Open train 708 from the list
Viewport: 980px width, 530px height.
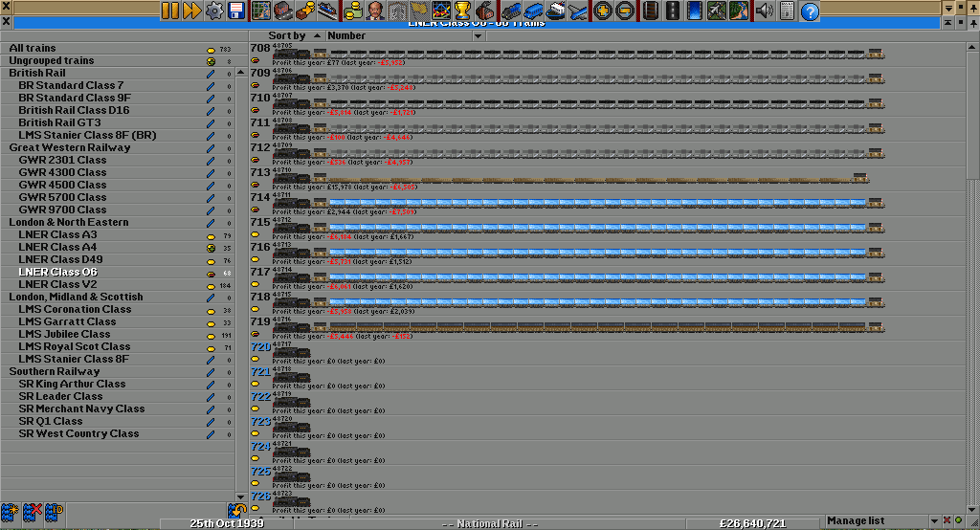[608, 55]
